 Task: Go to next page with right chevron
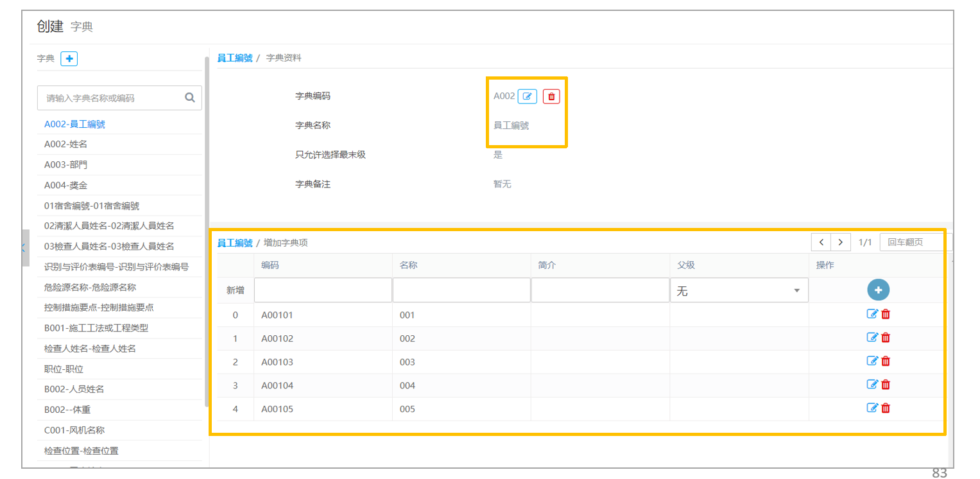coord(841,242)
